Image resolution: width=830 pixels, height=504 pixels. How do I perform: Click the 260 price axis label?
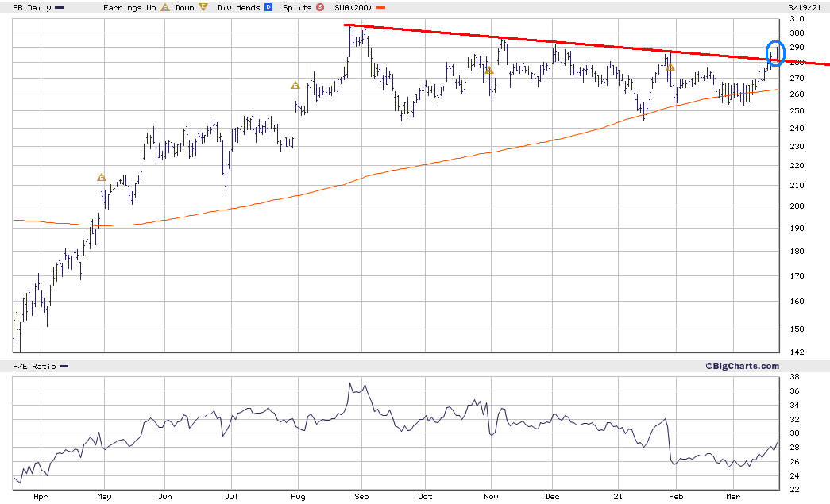[797, 94]
